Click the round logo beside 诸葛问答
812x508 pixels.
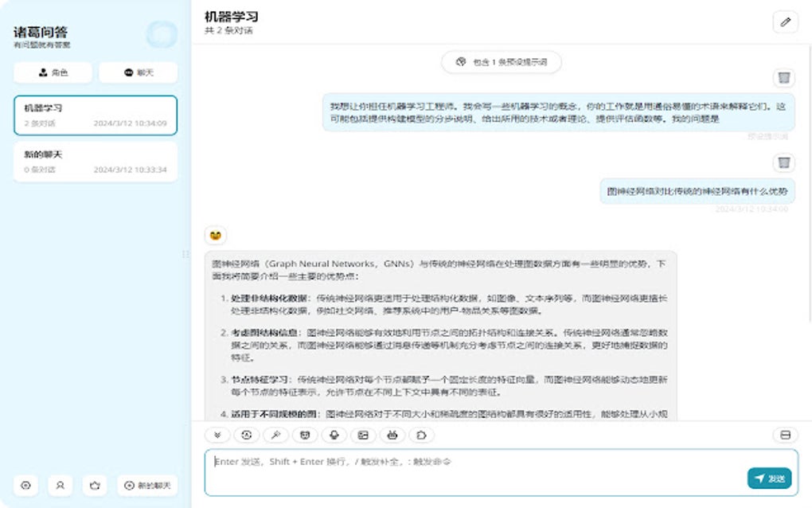pos(162,35)
